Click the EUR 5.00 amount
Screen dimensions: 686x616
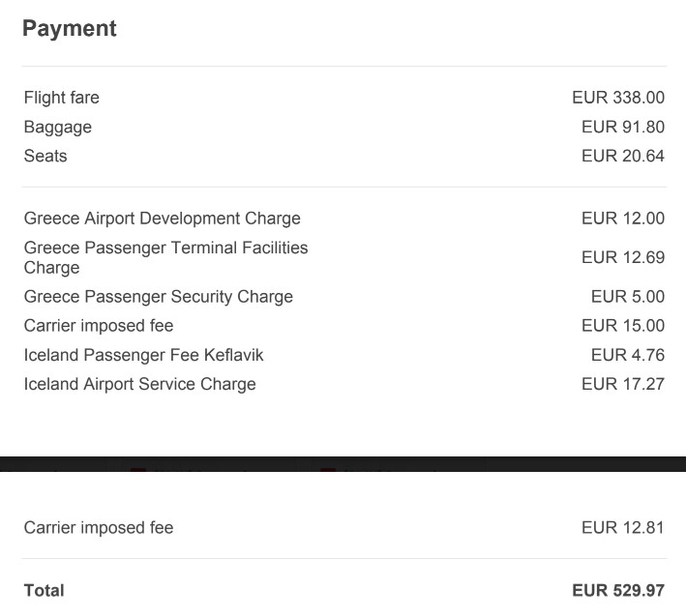(628, 297)
